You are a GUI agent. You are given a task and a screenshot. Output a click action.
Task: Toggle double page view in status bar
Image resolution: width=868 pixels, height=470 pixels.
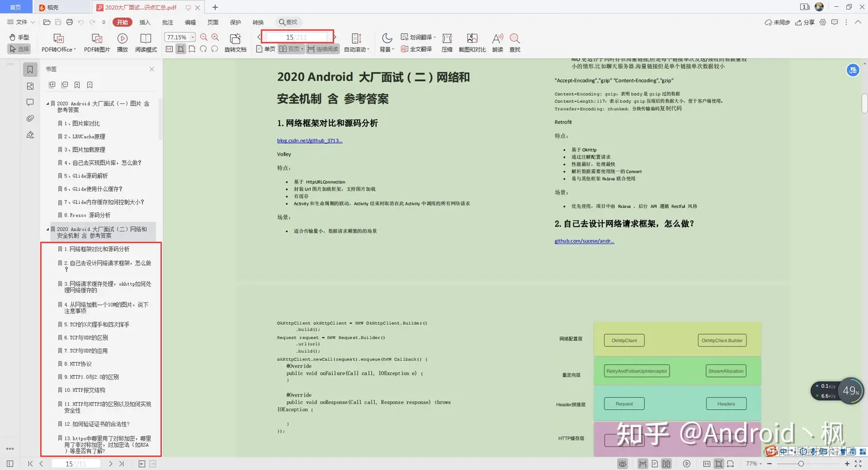click(666, 464)
